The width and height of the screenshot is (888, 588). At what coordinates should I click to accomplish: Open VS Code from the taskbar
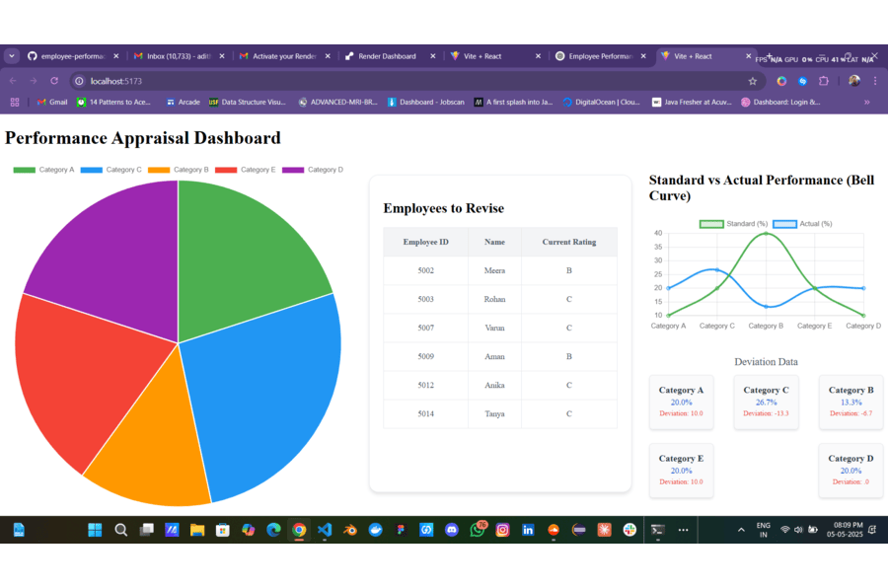click(325, 530)
